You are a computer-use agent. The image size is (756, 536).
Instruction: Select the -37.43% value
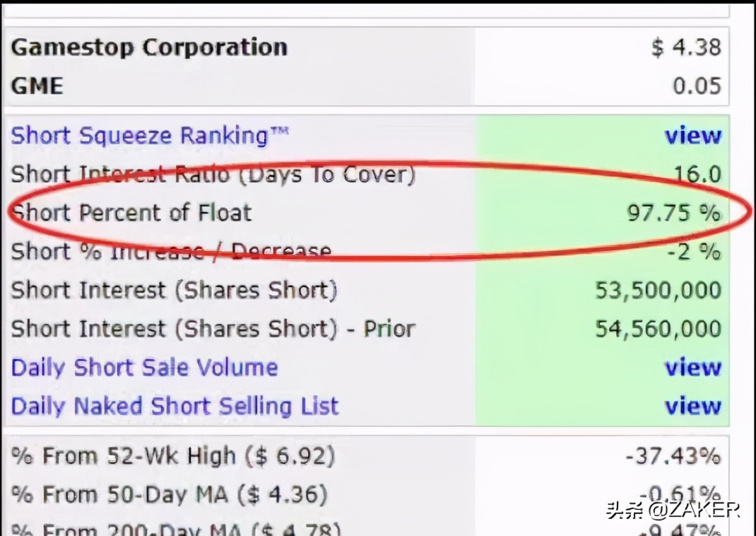[x=673, y=456]
